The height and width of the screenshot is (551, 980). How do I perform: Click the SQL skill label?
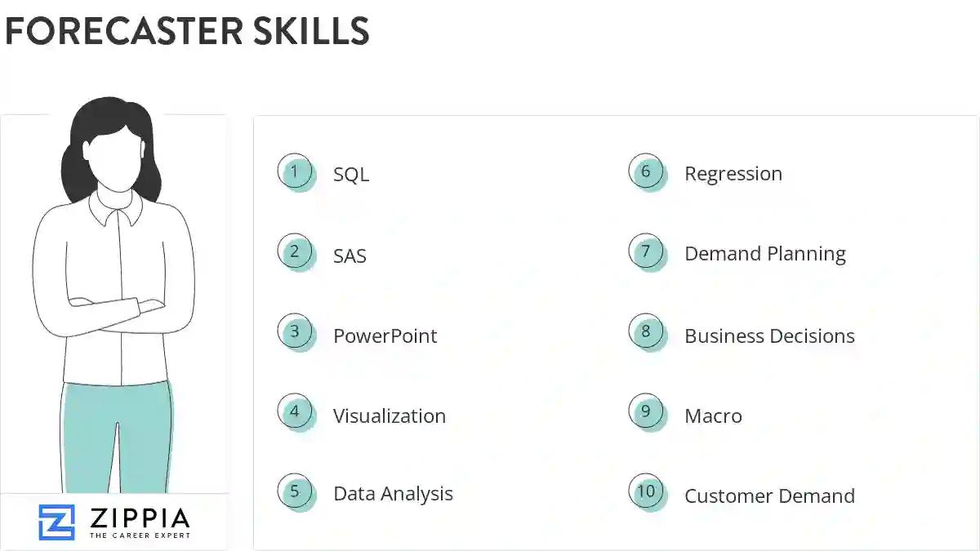(x=351, y=175)
